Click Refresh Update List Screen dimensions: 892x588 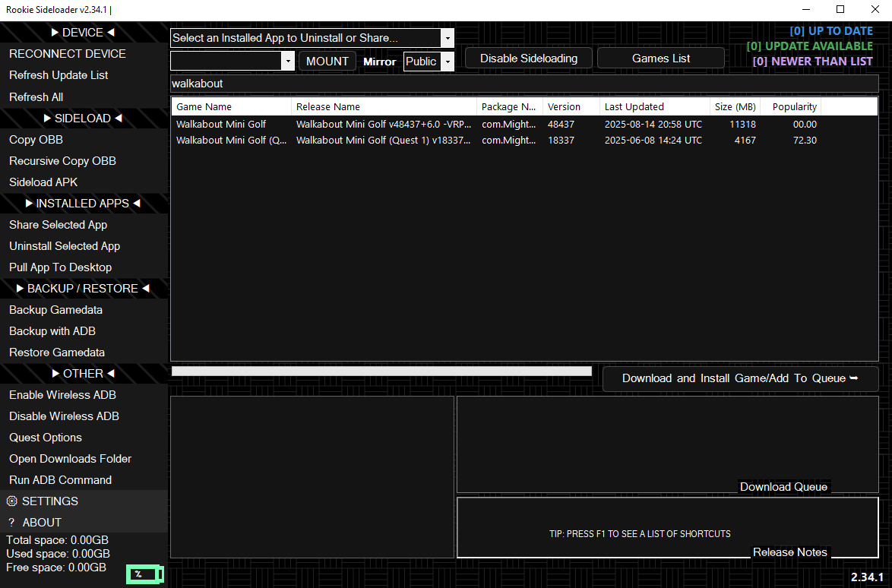point(84,75)
